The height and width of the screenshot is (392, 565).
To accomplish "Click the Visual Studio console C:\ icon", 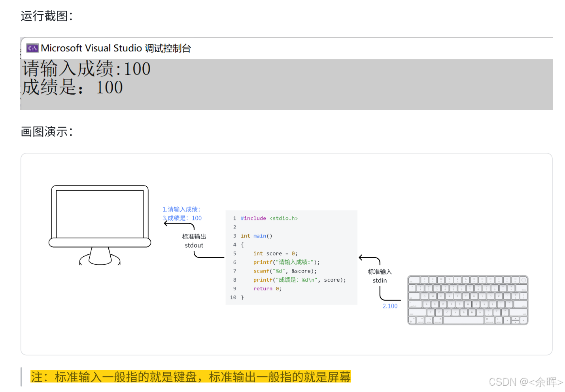I will tap(32, 48).
